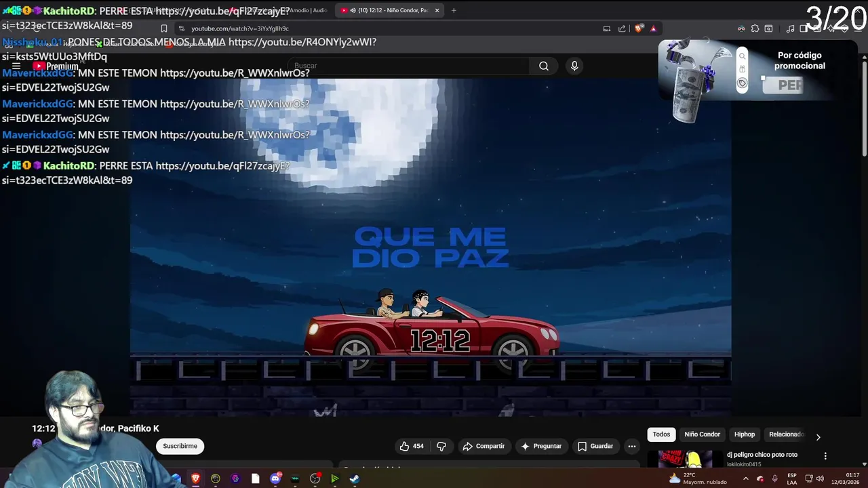868x488 pixels.
Task: Open the site information icon
Action: click(181, 28)
